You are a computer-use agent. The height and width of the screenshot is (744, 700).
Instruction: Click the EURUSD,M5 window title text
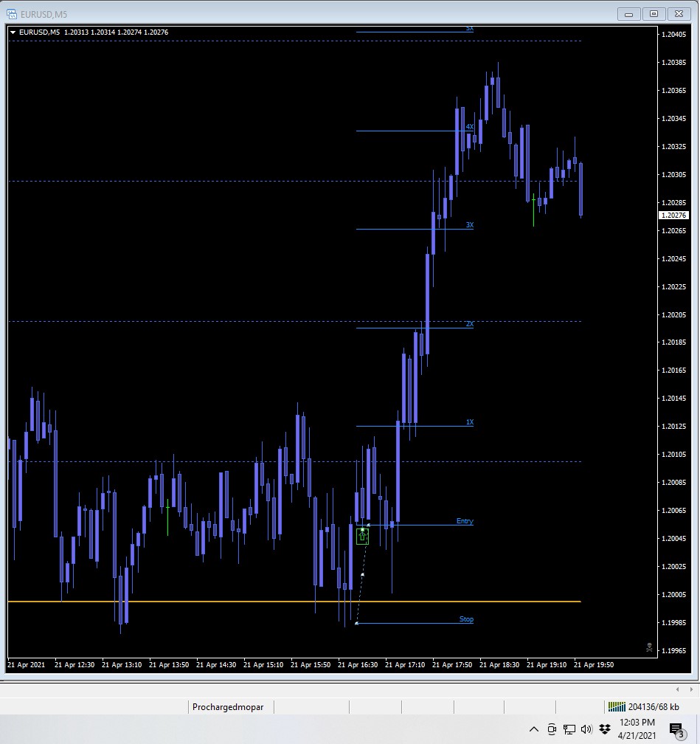click(x=44, y=15)
